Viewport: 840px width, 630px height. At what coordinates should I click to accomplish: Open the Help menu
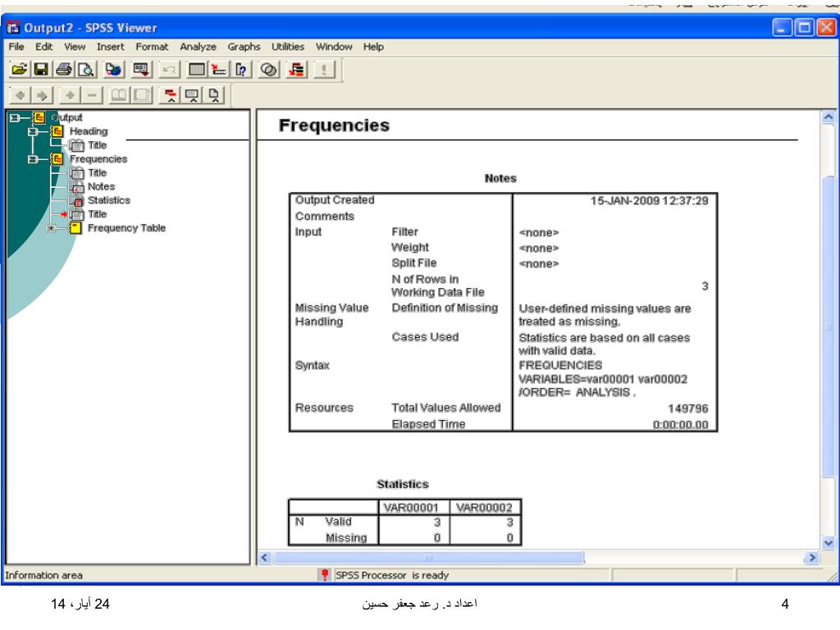pyautogui.click(x=373, y=47)
